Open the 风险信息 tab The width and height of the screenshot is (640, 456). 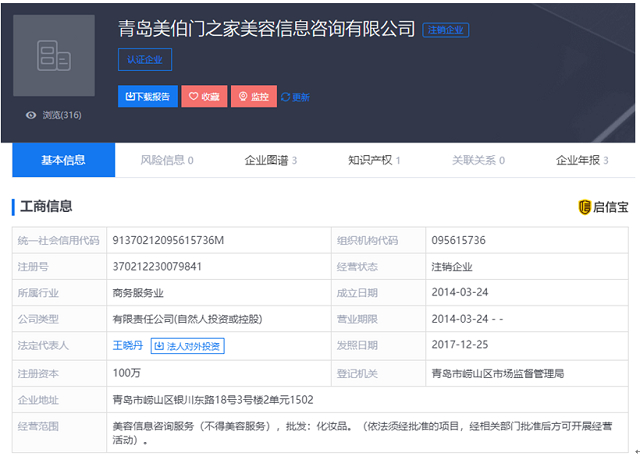(x=166, y=160)
